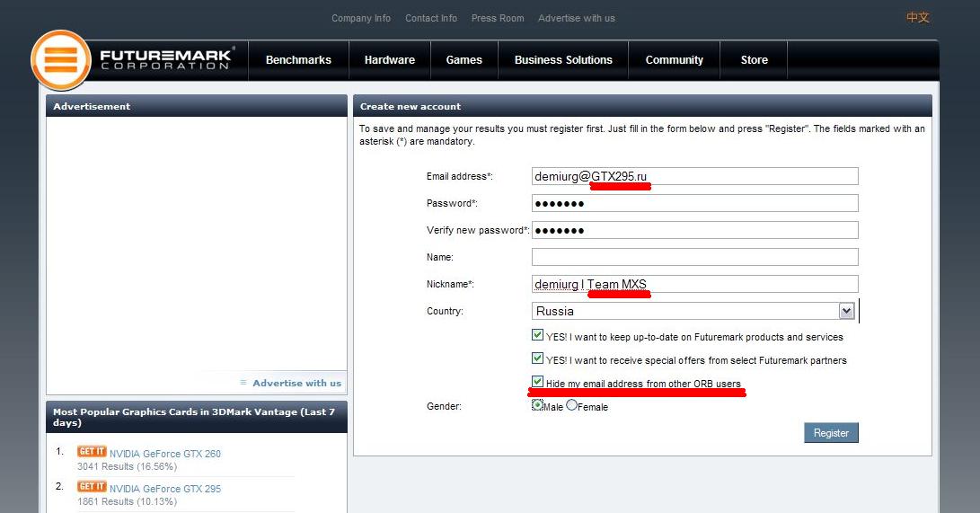
Task: Go to the Games section
Action: (x=464, y=60)
